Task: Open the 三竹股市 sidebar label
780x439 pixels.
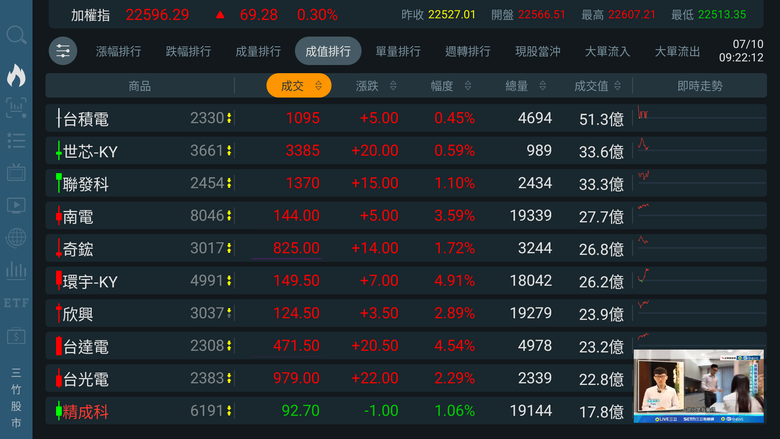Action: coord(16,398)
